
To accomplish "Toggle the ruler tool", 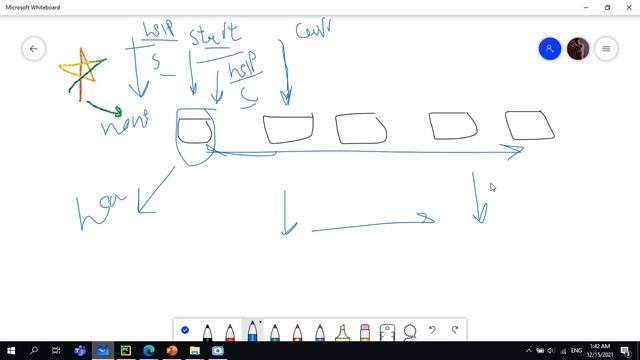I will 387,332.
